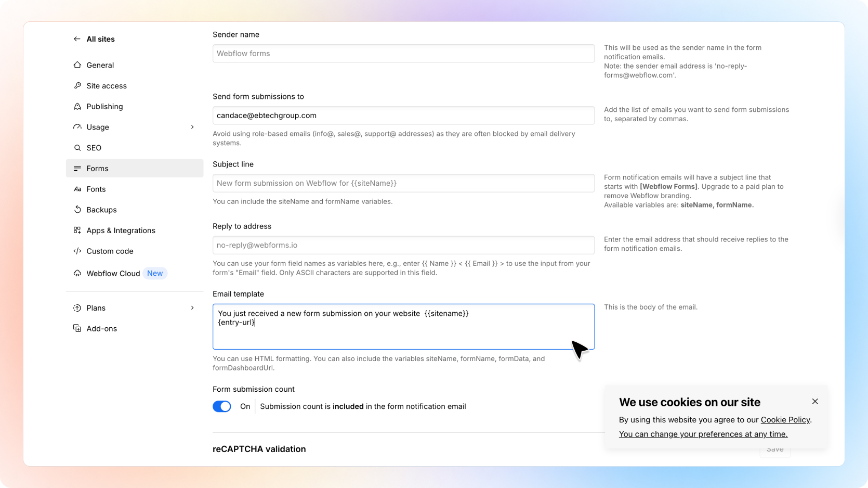
Task: Turn off the Form submission count toggle
Action: point(222,406)
